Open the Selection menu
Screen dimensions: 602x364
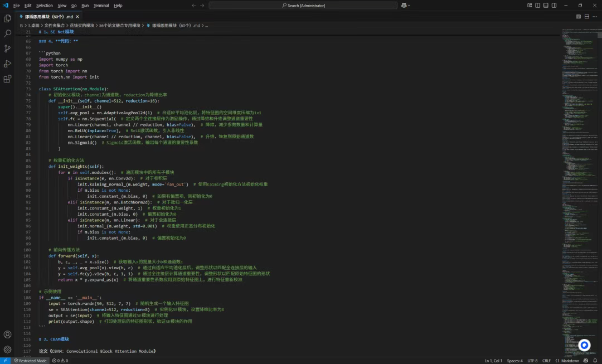pyautogui.click(x=45, y=6)
